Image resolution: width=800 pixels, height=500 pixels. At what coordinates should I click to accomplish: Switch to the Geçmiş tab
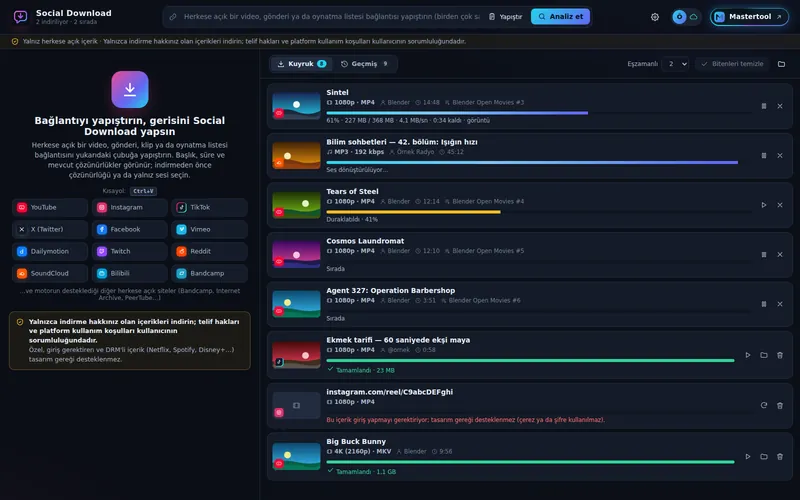click(x=364, y=64)
